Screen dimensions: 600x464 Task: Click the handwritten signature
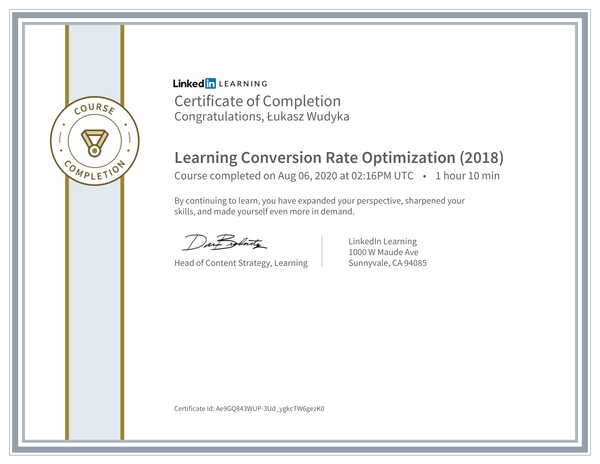pyautogui.click(x=224, y=243)
